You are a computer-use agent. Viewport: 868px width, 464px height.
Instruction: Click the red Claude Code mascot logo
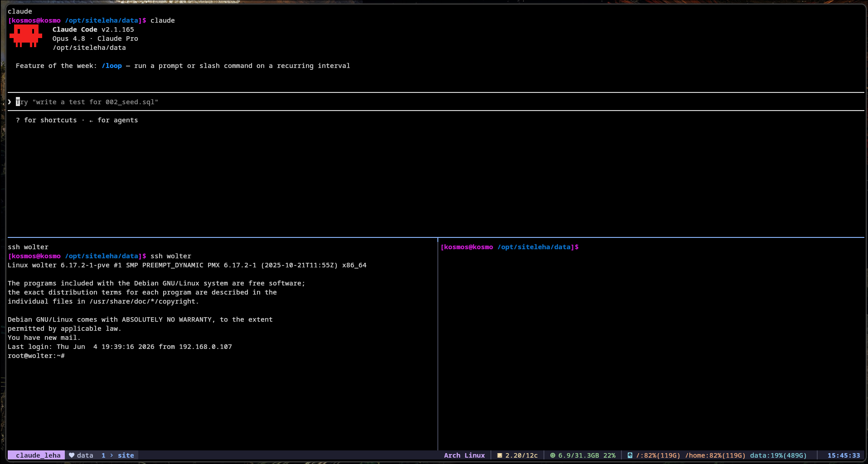click(x=26, y=36)
